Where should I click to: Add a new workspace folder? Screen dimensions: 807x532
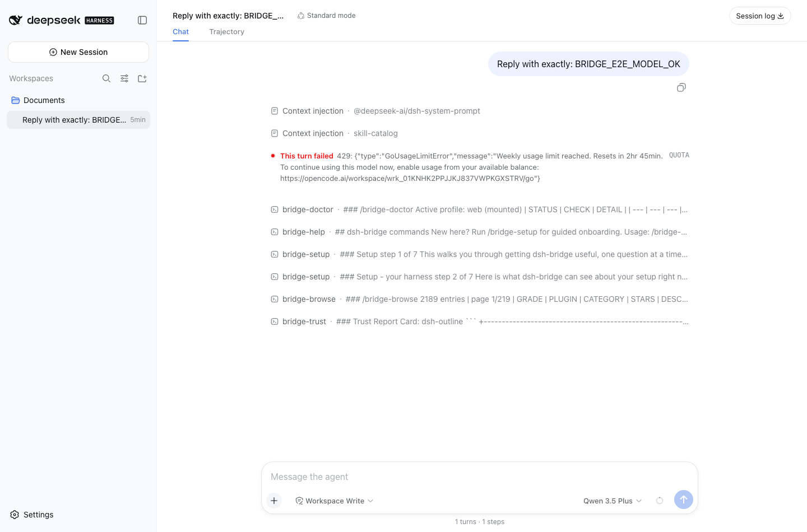click(142, 78)
